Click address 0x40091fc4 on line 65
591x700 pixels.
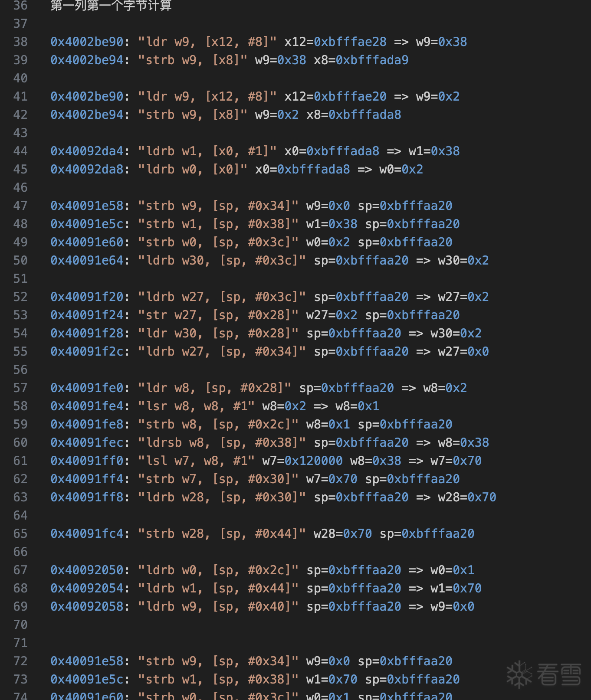point(87,533)
